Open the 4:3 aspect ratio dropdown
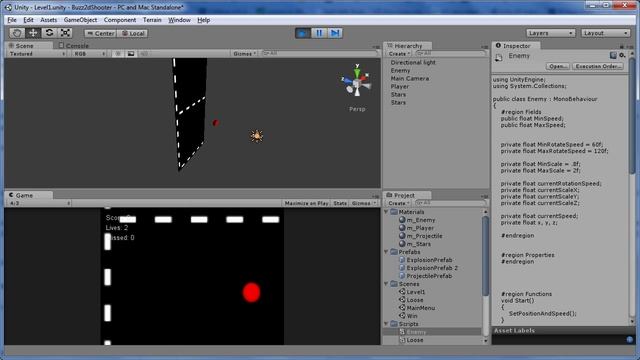 pyautogui.click(x=39, y=203)
